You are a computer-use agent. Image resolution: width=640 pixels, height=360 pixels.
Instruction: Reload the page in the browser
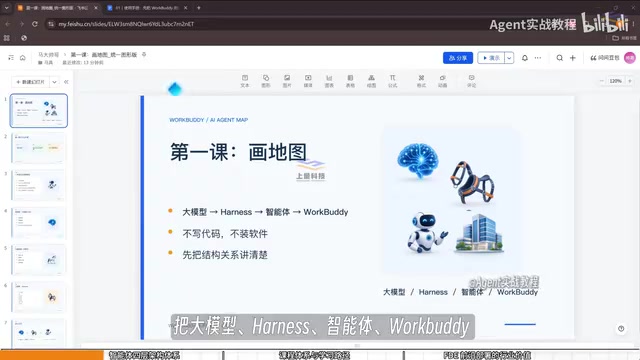click(x=35, y=24)
